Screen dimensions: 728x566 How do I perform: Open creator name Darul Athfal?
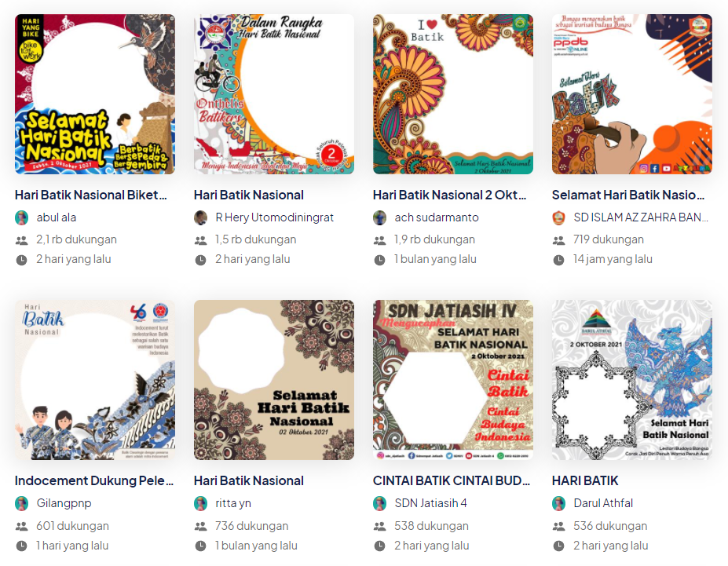click(x=603, y=503)
